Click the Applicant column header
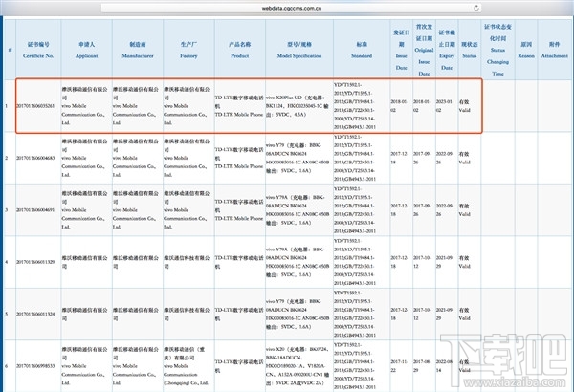Screen dimensions: 574x392 (x=86, y=50)
